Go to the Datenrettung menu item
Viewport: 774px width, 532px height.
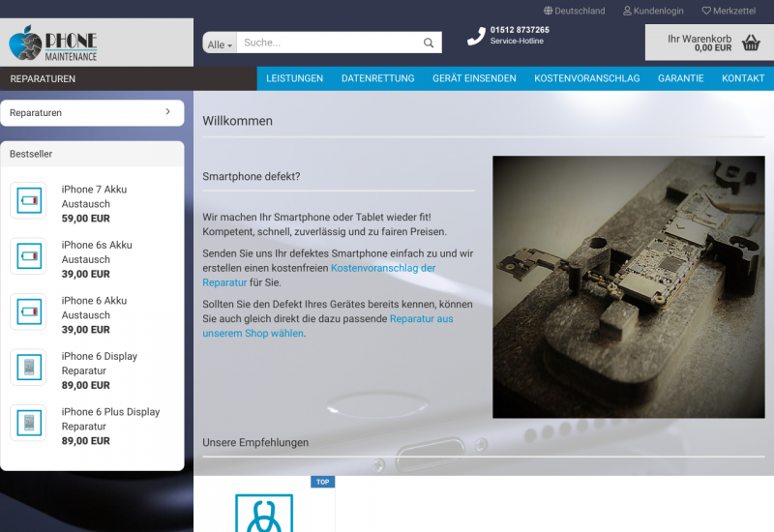click(377, 78)
